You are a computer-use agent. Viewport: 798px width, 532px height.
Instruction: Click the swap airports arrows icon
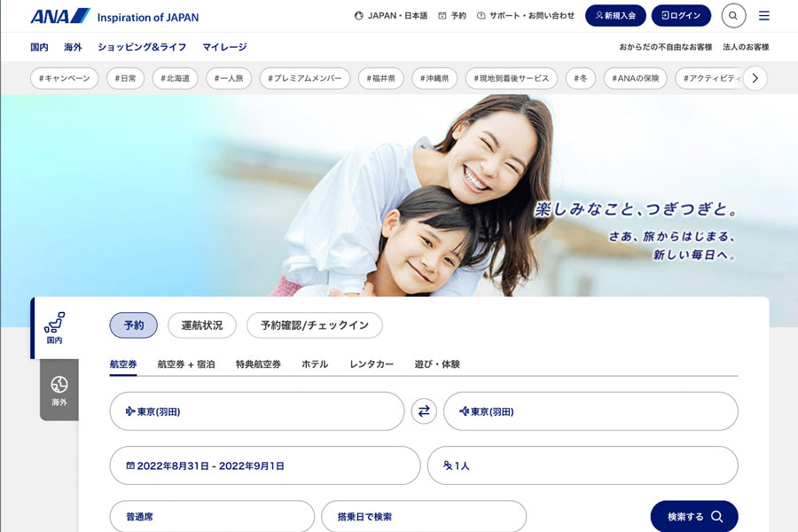(424, 411)
